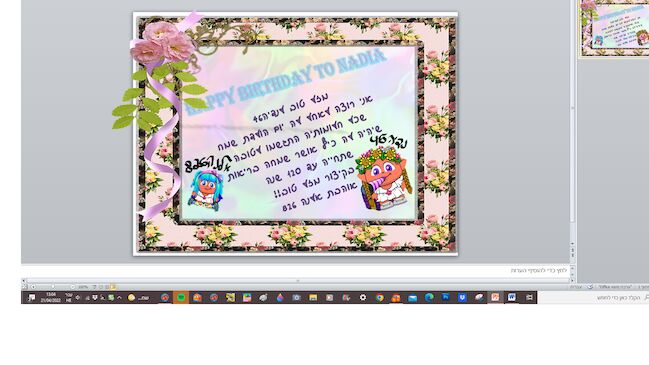The image size is (649, 365).
Task: Switch to the highlighted slideshow view button
Action: (113, 287)
